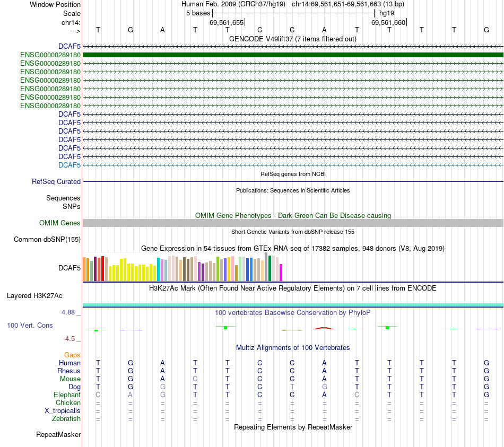Select the Elephant alignment row label
The width and height of the screenshot is (504, 447).
tap(67, 395)
